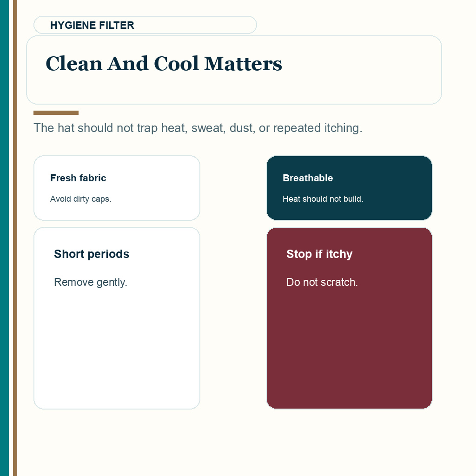Select the Short periods card
This screenshot has height=476, width=476.
coord(117,318)
